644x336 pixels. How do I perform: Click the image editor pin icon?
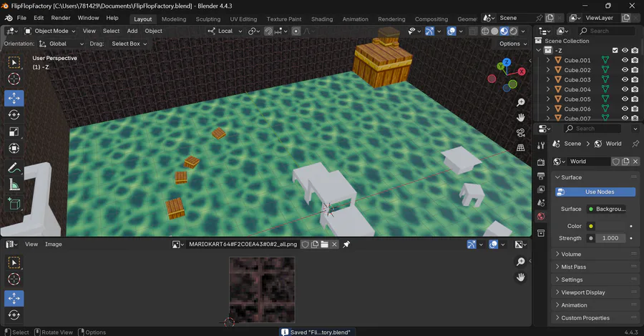click(x=346, y=244)
